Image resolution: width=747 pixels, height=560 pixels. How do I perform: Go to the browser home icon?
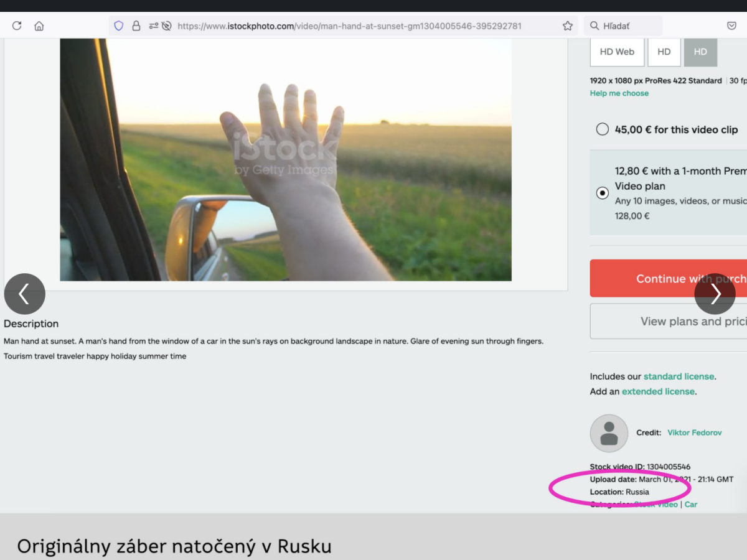coord(39,26)
